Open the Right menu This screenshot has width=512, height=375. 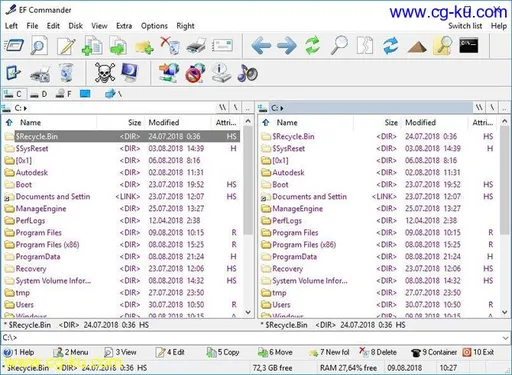coord(185,26)
